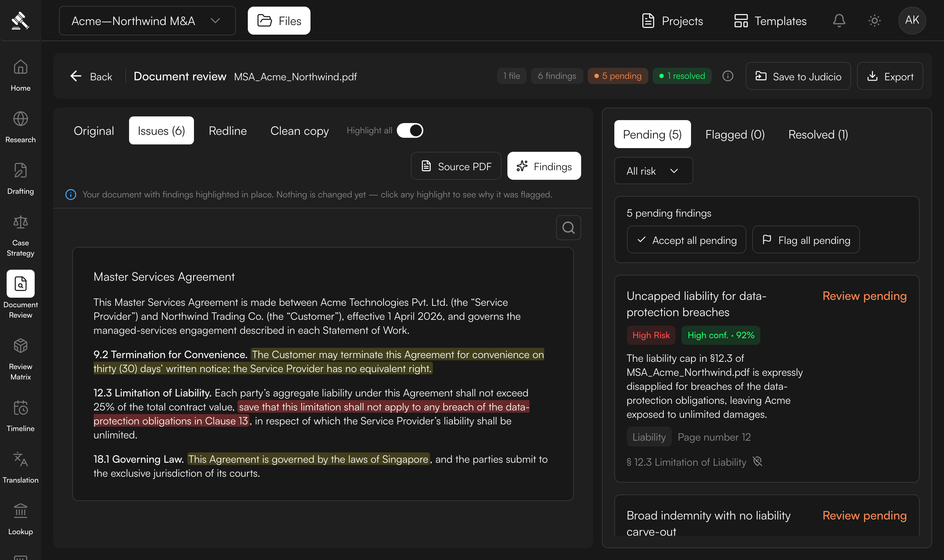The width and height of the screenshot is (944, 560).
Task: Click the info icon beside the highlight notice
Action: click(70, 194)
